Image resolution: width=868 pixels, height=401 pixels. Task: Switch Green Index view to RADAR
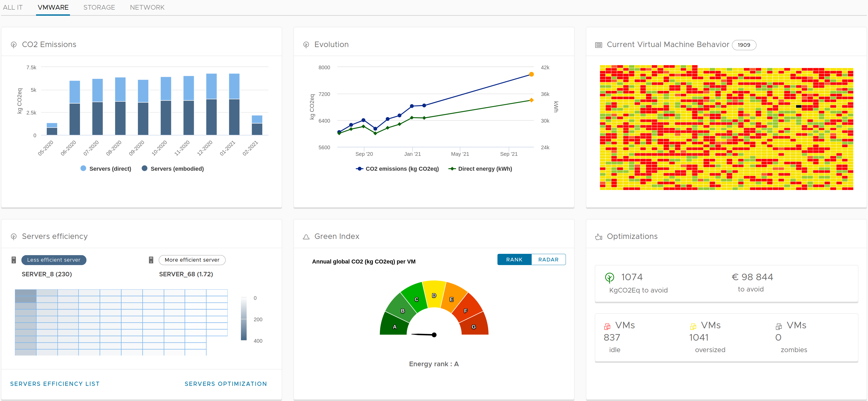(548, 259)
